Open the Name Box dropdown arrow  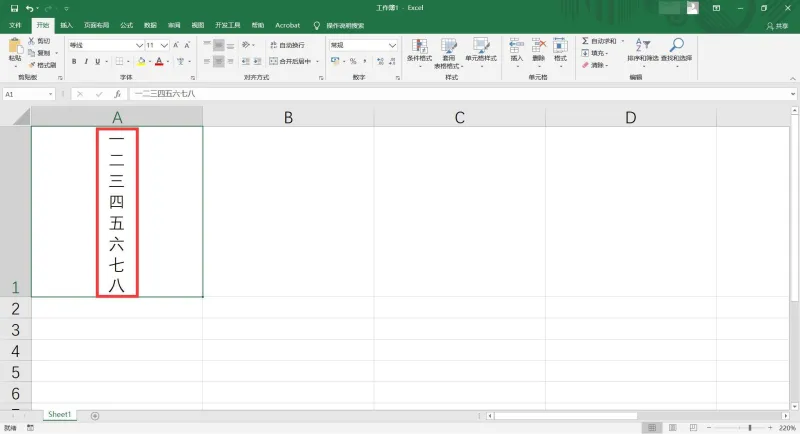(x=51, y=94)
